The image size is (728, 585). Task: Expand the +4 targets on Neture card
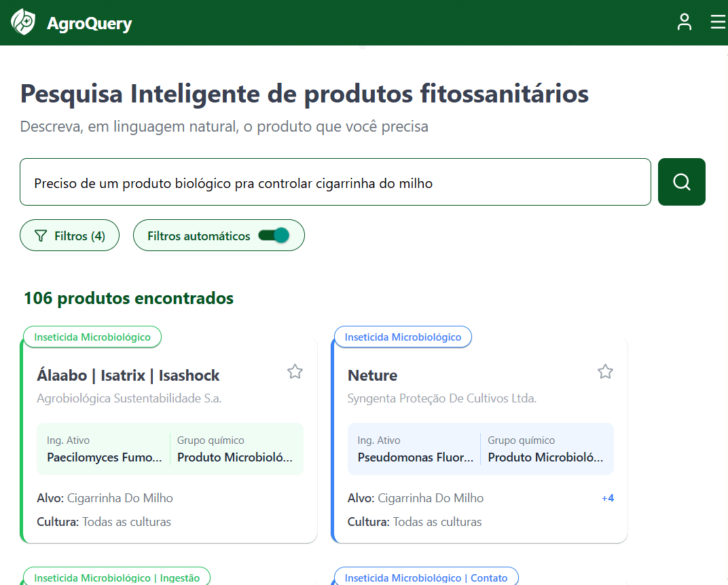(x=606, y=497)
